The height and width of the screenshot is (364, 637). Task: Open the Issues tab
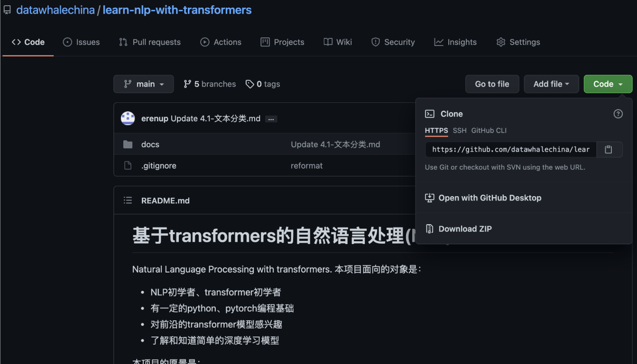pos(81,42)
